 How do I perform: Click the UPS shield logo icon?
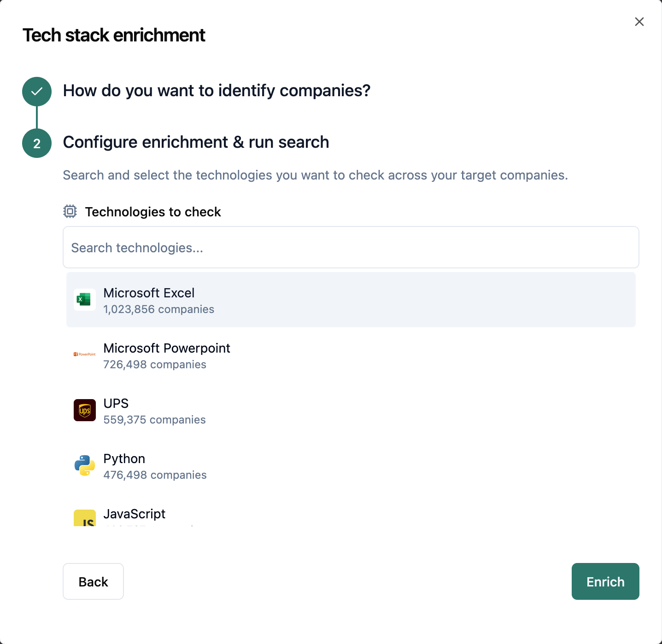point(85,410)
